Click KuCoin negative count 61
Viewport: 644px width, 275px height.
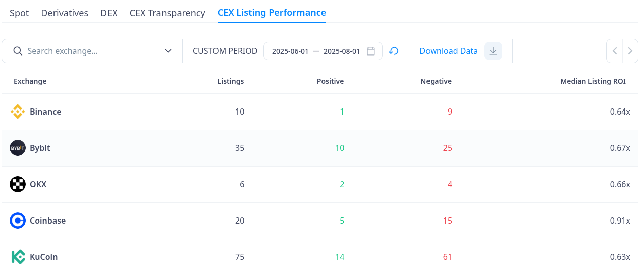click(x=448, y=257)
